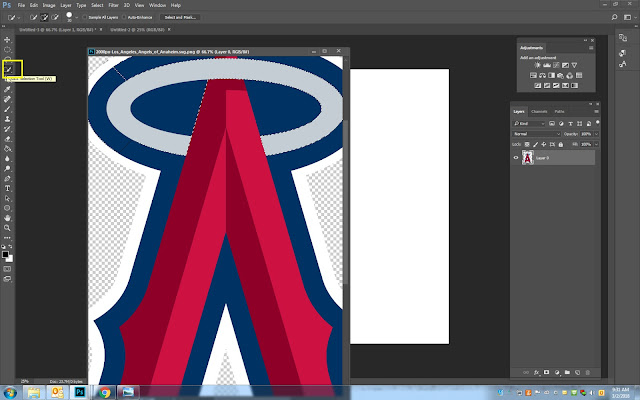Open the layer filter Kind dropdown

[x=529, y=124]
